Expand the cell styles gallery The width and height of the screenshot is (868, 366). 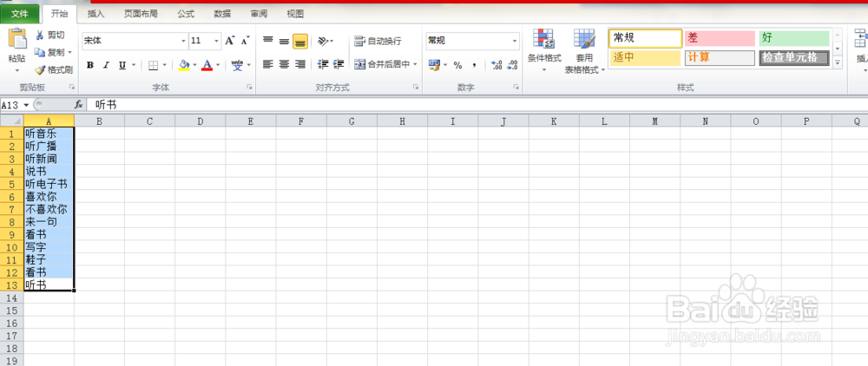[x=838, y=63]
